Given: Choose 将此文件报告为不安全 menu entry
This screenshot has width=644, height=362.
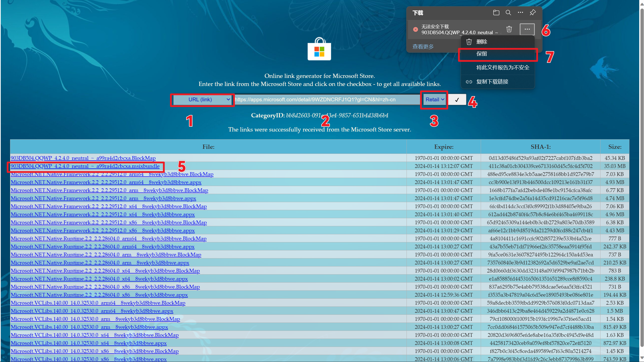Looking at the screenshot, I should coord(502,67).
